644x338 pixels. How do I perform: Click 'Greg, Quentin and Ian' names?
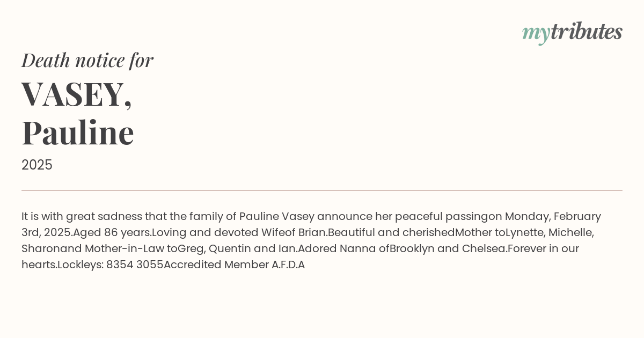237,248
